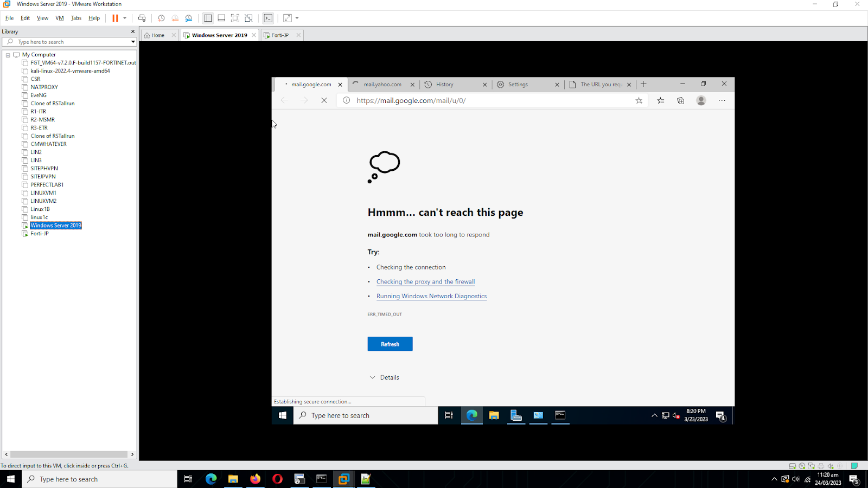Image resolution: width=868 pixels, height=488 pixels.
Task: Open the Edit menu
Action: click(x=25, y=18)
